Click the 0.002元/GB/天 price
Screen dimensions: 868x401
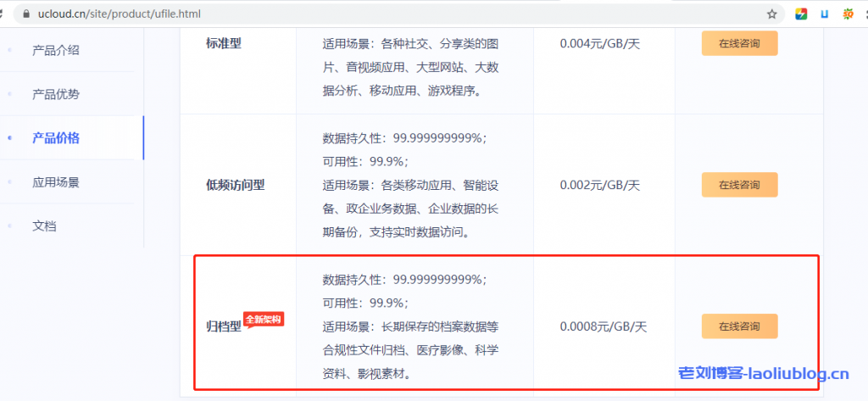click(x=600, y=185)
